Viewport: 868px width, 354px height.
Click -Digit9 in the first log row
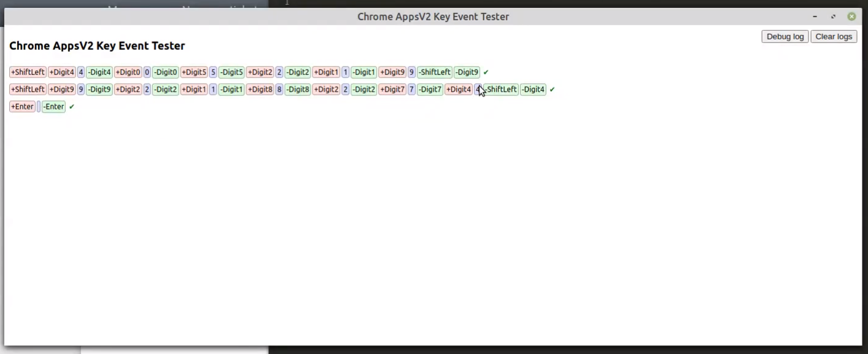click(467, 72)
